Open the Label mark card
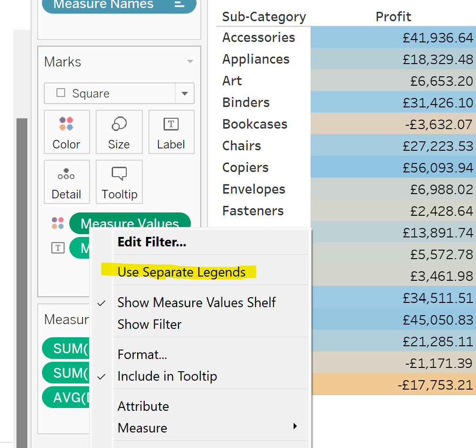The height and width of the screenshot is (448, 476). coord(171,132)
